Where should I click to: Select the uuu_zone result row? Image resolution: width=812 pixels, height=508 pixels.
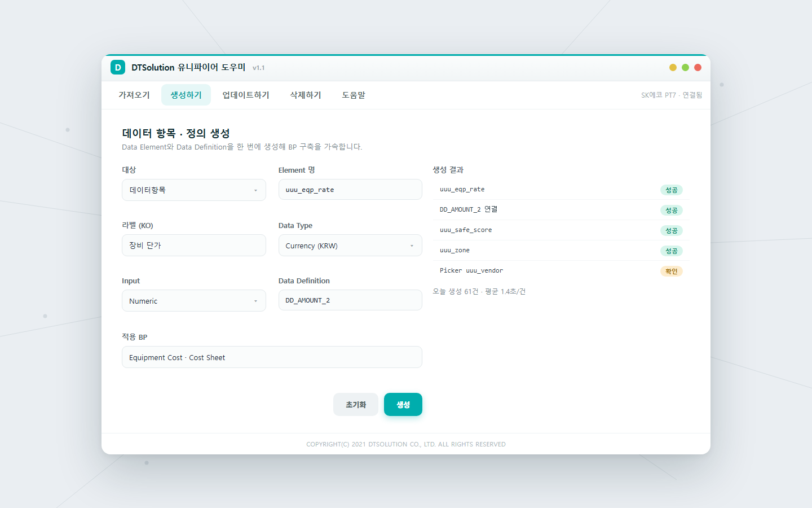point(561,251)
